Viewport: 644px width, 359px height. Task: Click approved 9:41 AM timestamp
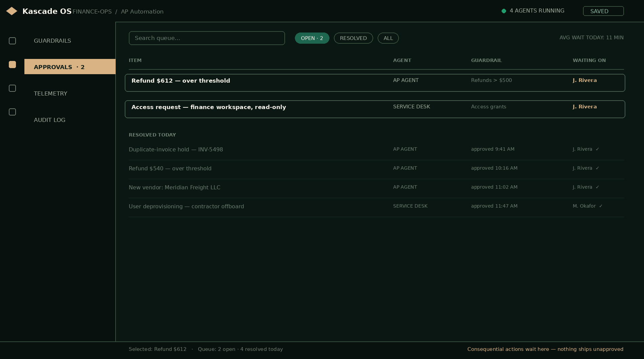tap(492, 149)
